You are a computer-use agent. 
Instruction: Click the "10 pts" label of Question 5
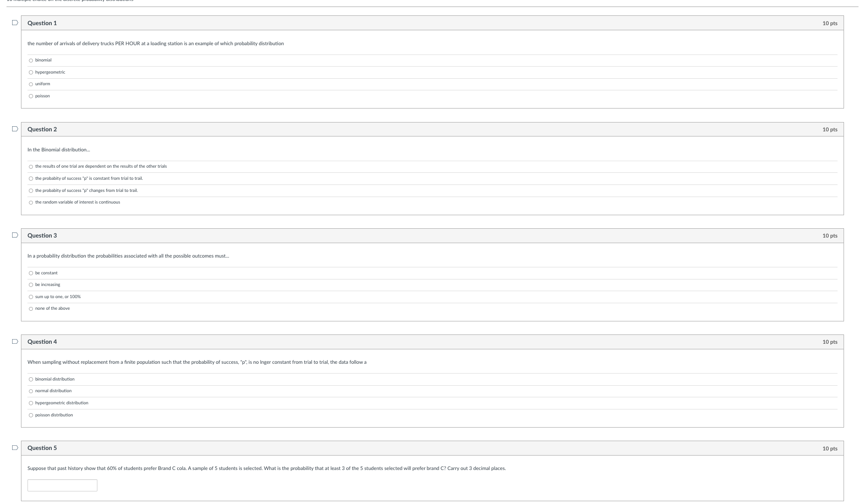[830, 449]
